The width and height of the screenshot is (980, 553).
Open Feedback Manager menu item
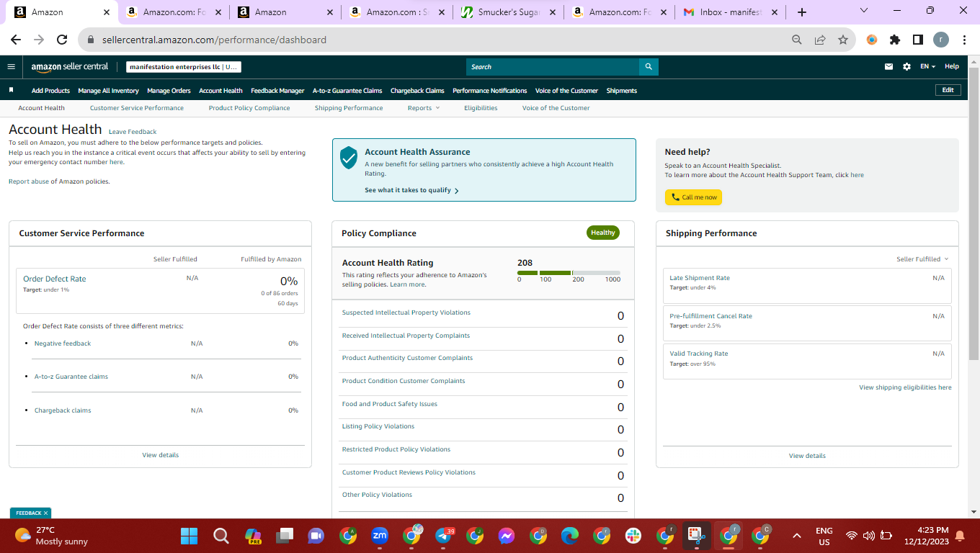(x=277, y=91)
